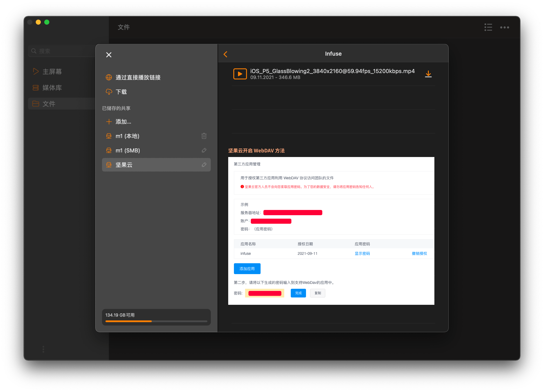Viewport: 544px width, 392px height.
Task: Go back using the orange chevron arrow
Action: (225, 54)
